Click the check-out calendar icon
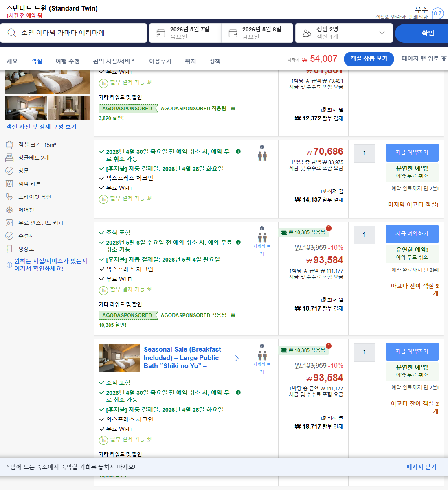The image size is (448, 490). pos(233,33)
